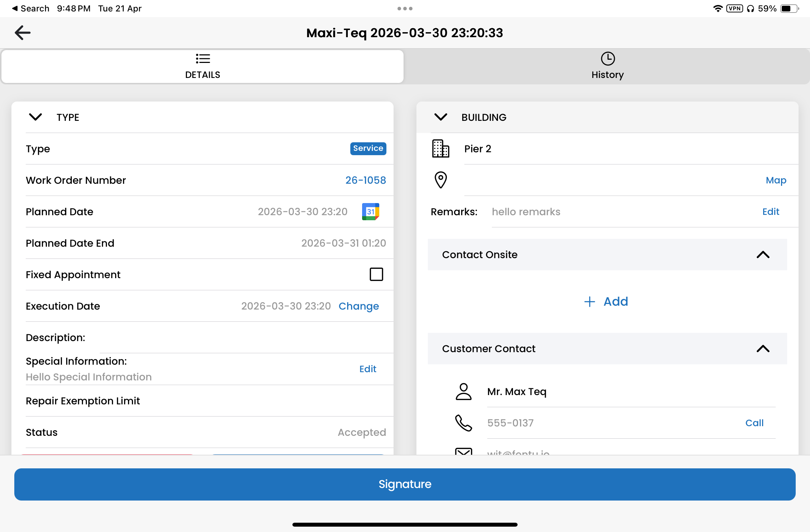Screen dimensions: 810x532
Task: Change the Execution Date
Action: tap(359, 306)
